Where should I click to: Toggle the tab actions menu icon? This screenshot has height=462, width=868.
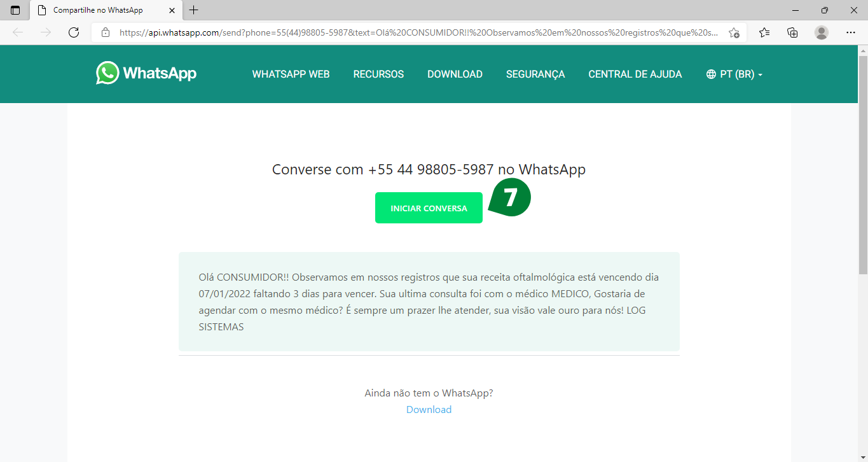coord(15,10)
